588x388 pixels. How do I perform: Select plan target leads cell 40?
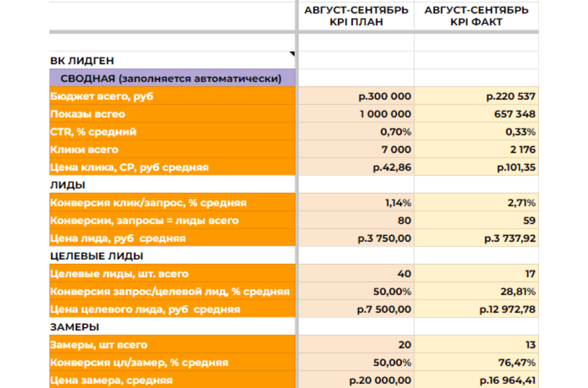356,274
